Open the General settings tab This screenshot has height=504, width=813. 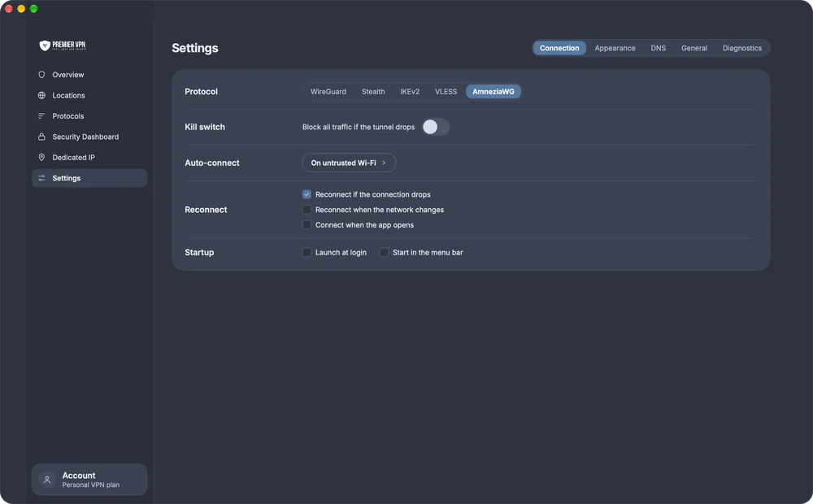694,48
